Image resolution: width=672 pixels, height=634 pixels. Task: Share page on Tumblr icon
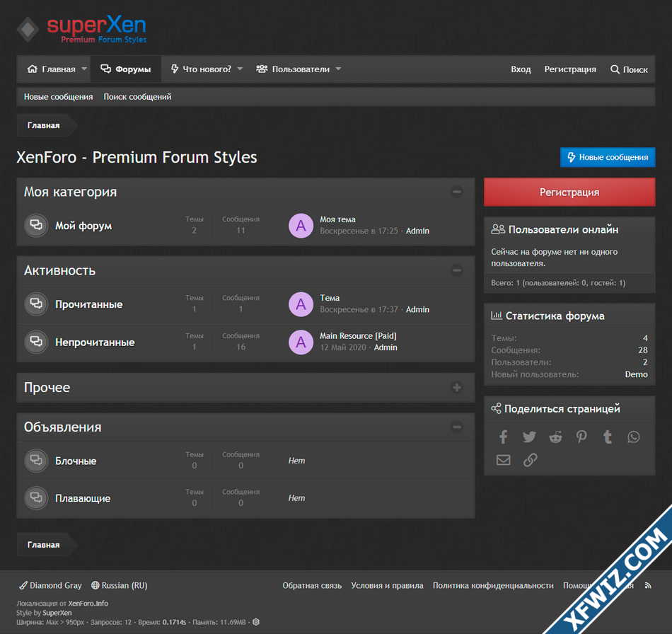click(608, 437)
